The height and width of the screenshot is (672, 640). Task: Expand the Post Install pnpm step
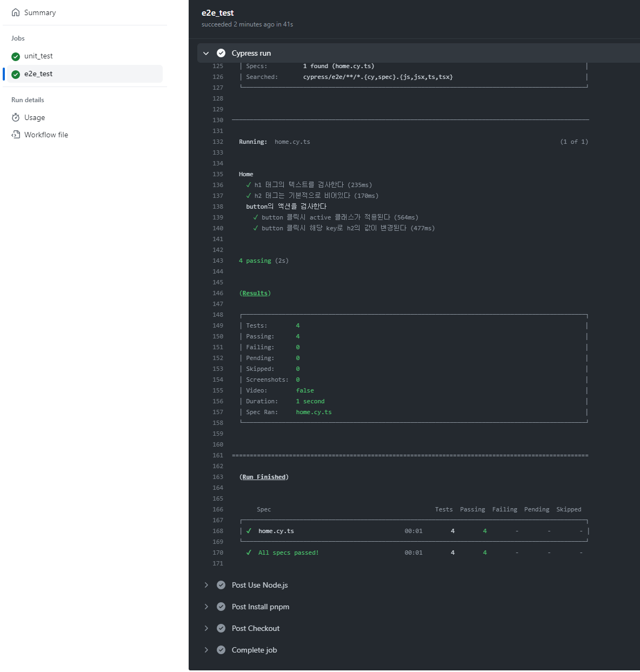coord(206,607)
